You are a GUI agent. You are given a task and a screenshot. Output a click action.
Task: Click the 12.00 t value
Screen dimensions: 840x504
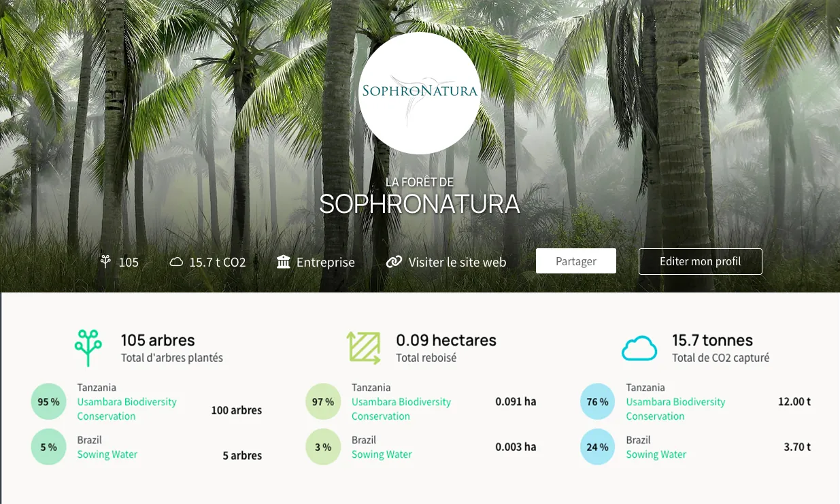(x=794, y=401)
